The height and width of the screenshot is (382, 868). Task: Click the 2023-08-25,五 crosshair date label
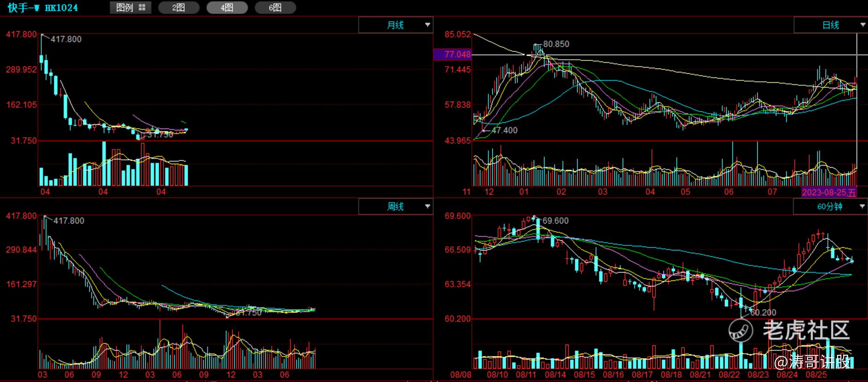pos(829,192)
